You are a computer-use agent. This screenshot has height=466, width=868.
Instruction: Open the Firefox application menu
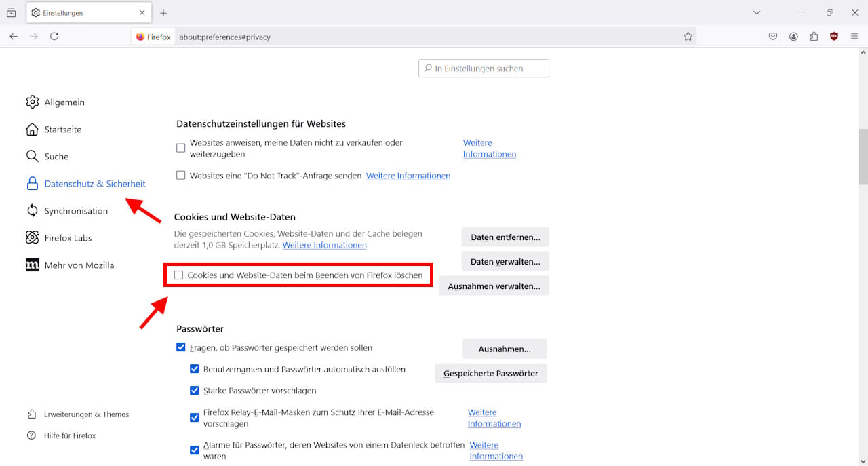[x=854, y=36]
